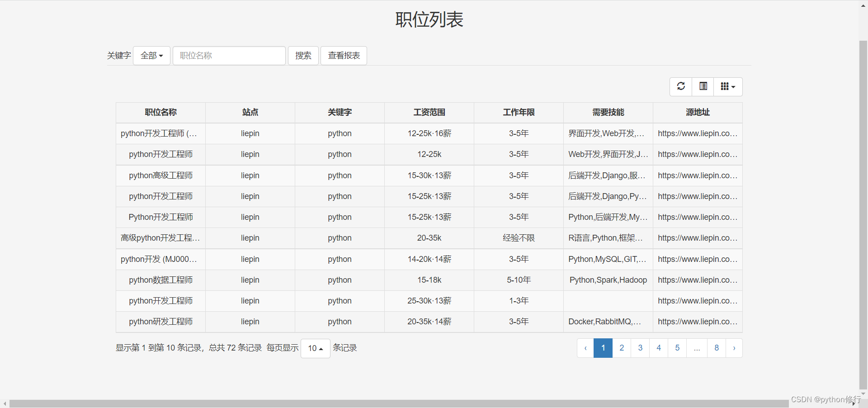The height and width of the screenshot is (408, 868).
Task: Click the 25-30k·13薪 salary cell
Action: (x=429, y=301)
